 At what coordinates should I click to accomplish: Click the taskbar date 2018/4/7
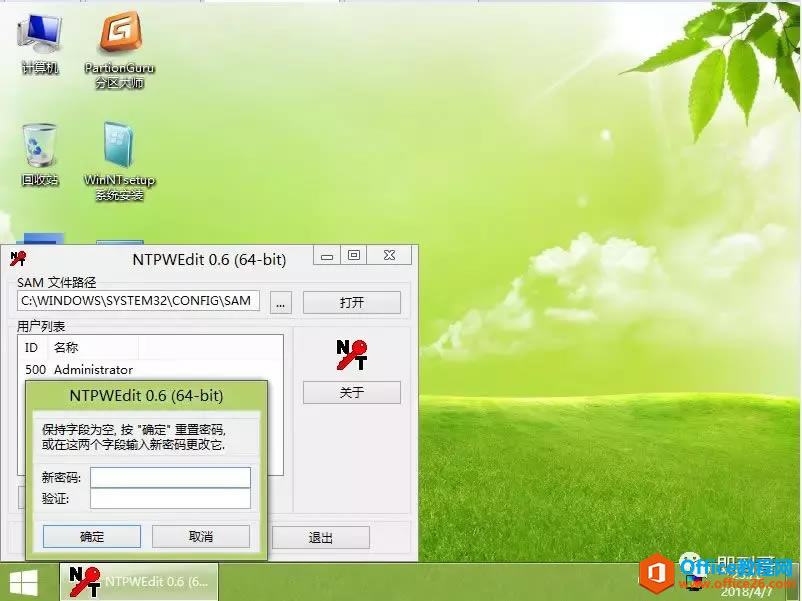(746, 592)
